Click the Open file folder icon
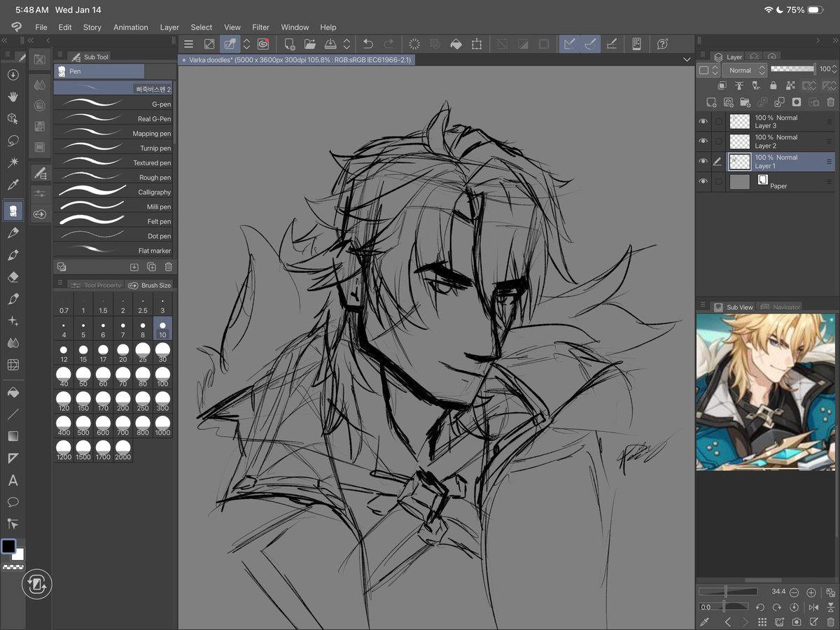 click(310, 44)
